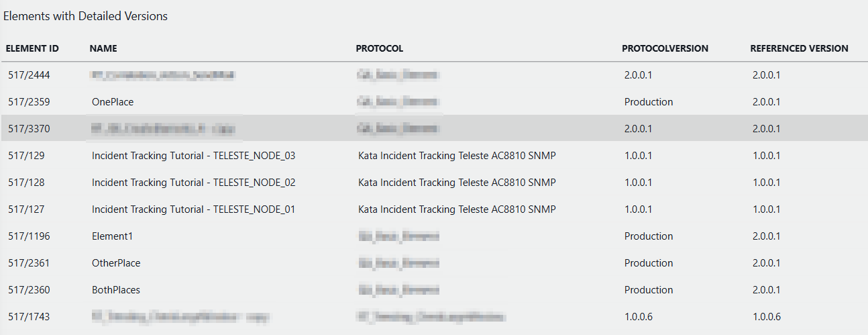
Task: Click referenced version 1.0.0.6 cell
Action: click(x=766, y=317)
